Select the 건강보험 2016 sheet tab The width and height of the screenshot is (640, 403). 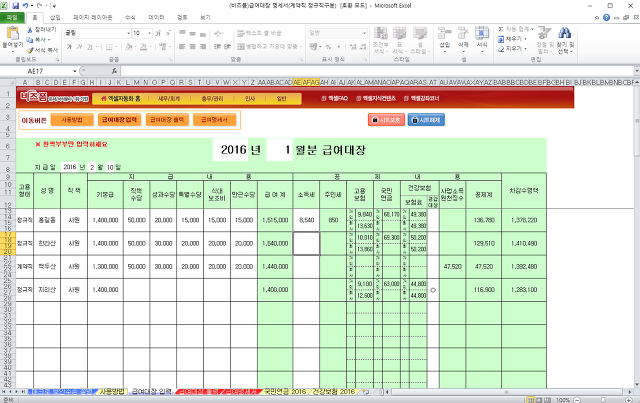click(333, 391)
